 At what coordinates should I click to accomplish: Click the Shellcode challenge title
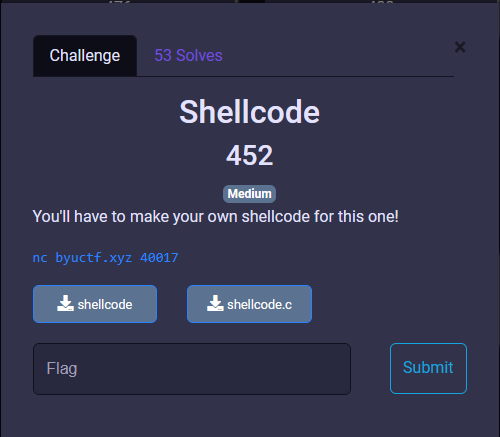point(249,112)
